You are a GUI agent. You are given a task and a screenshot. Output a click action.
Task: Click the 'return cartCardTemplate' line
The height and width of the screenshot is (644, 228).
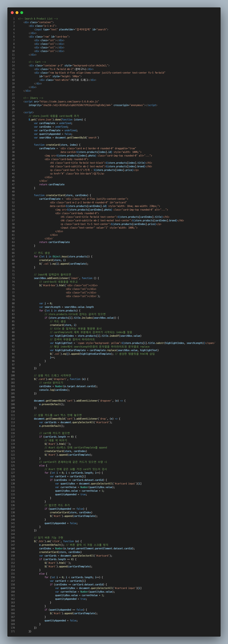click(55, 242)
